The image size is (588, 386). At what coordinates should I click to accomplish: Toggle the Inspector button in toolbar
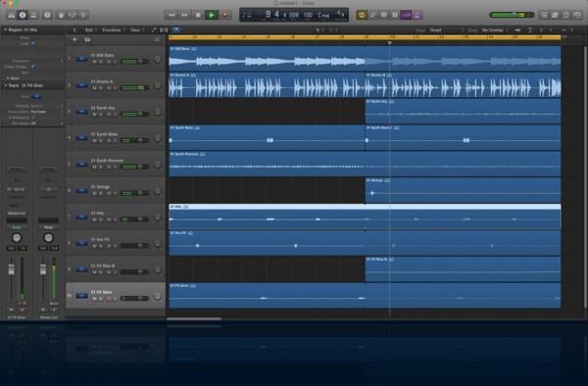point(23,15)
